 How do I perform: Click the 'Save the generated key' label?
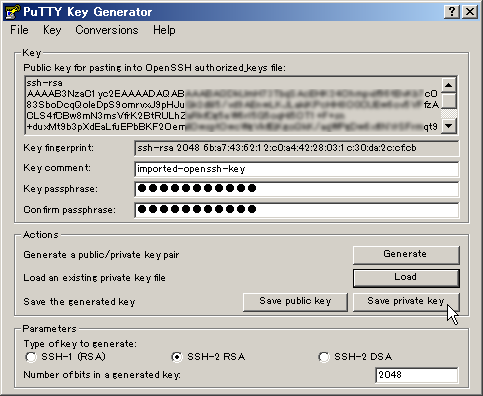point(79,302)
